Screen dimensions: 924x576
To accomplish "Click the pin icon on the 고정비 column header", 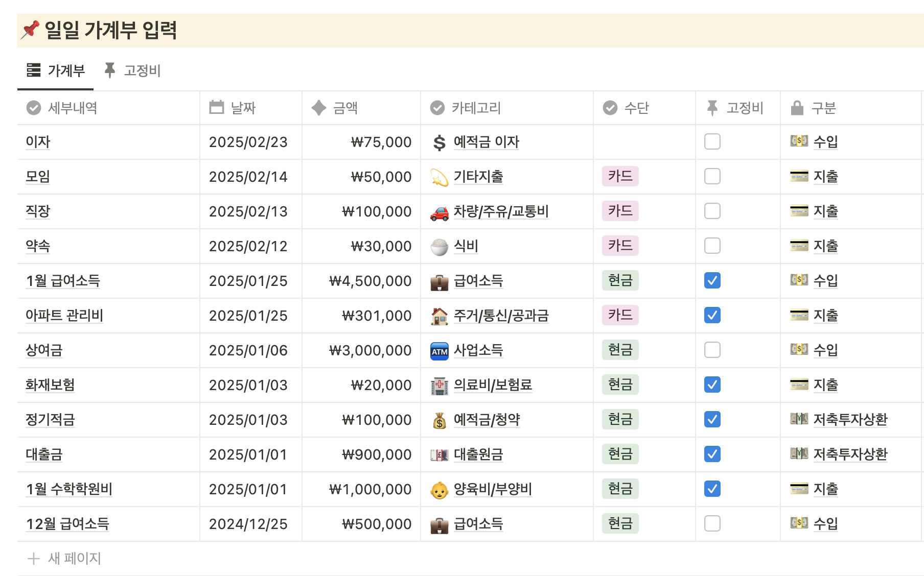I will tap(712, 108).
